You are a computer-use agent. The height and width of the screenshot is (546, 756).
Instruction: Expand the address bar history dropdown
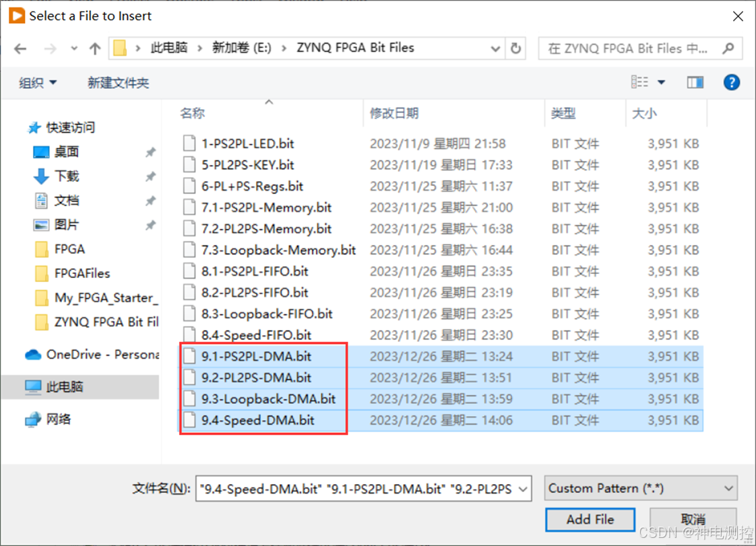(495, 48)
